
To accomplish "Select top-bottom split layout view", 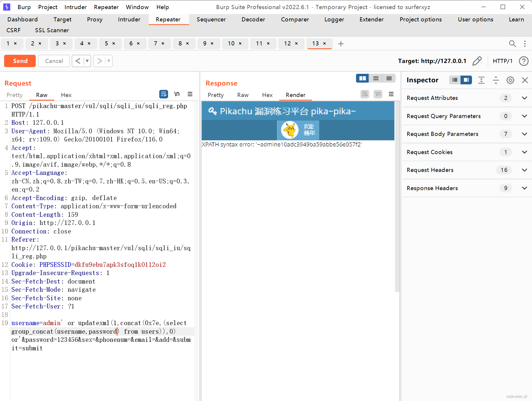I will 376,78.
